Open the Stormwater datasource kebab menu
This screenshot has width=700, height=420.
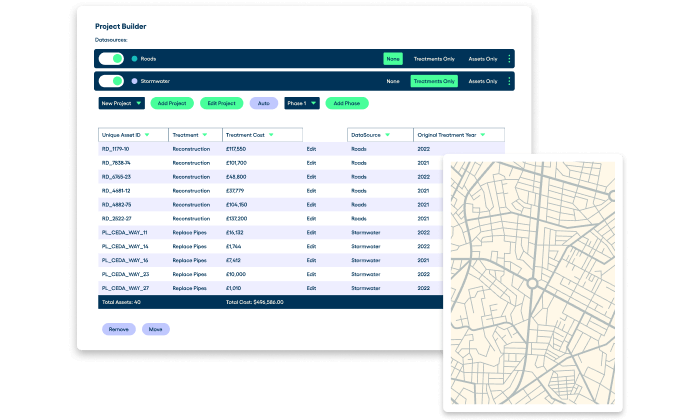509,81
